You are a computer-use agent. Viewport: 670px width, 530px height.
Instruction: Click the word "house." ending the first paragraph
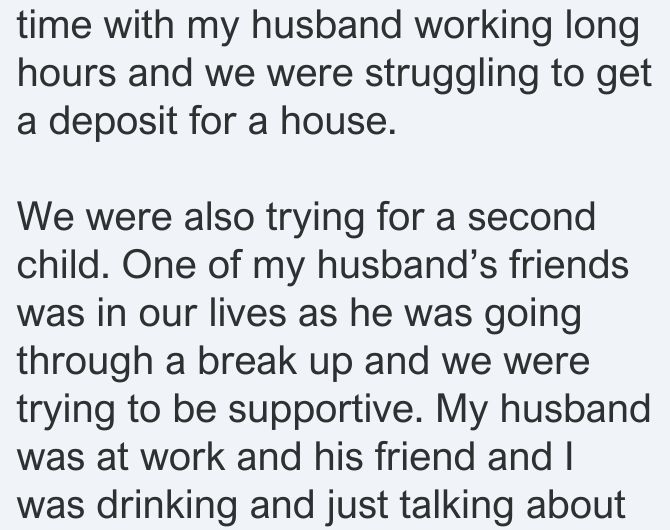click(338, 120)
